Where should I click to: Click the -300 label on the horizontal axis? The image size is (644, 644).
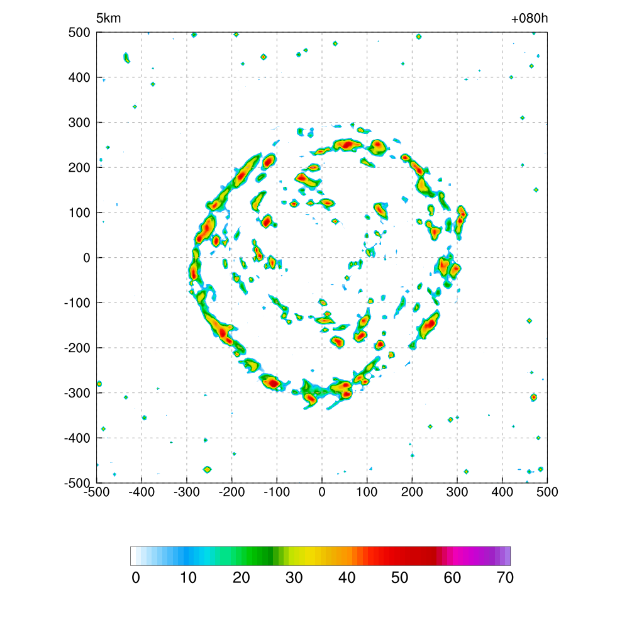pyautogui.click(x=187, y=492)
